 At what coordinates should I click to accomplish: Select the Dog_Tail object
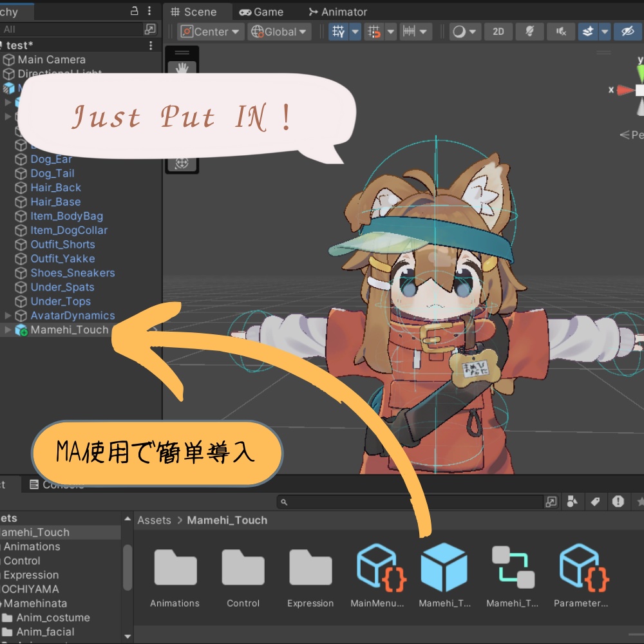tap(52, 173)
